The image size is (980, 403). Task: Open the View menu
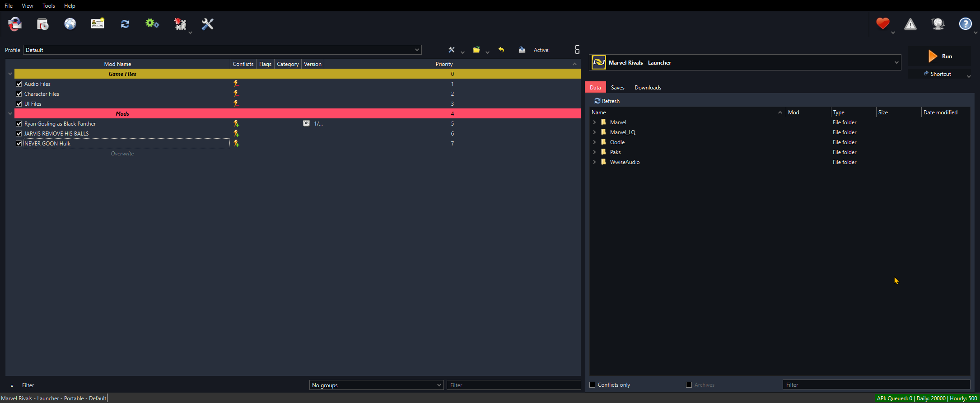point(28,6)
